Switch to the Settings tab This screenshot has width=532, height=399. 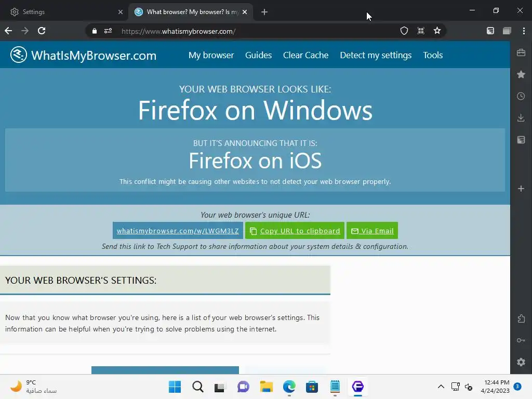64,12
